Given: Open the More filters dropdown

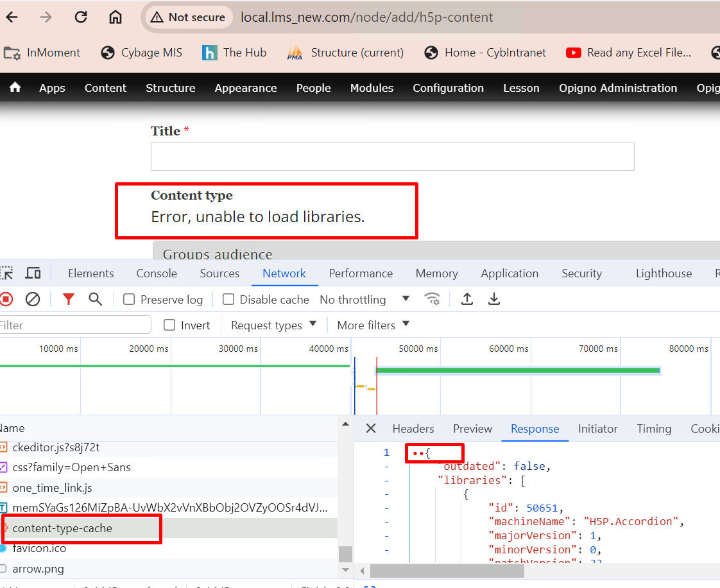Looking at the screenshot, I should [x=373, y=325].
